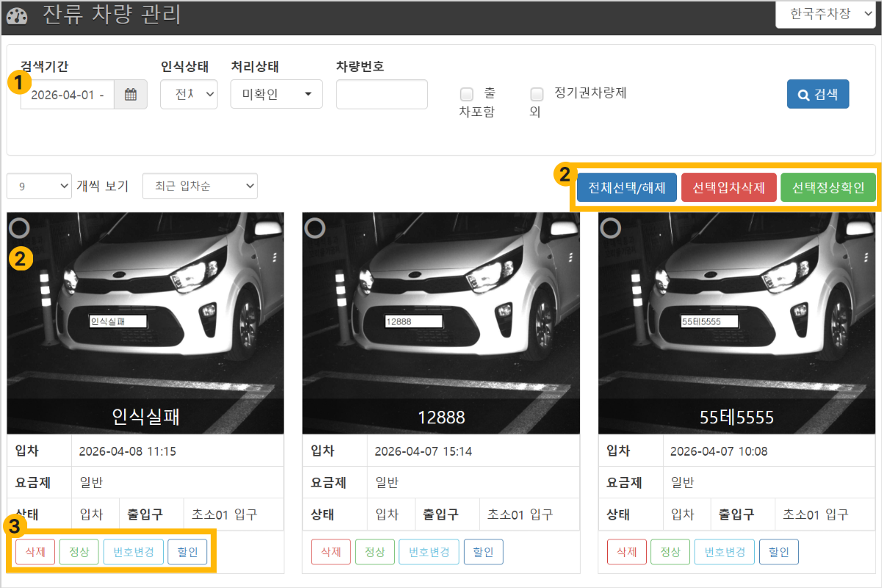The image size is (882, 588).
Task: Toggle the 정기권차량제외 checkbox
Action: pyautogui.click(x=537, y=94)
